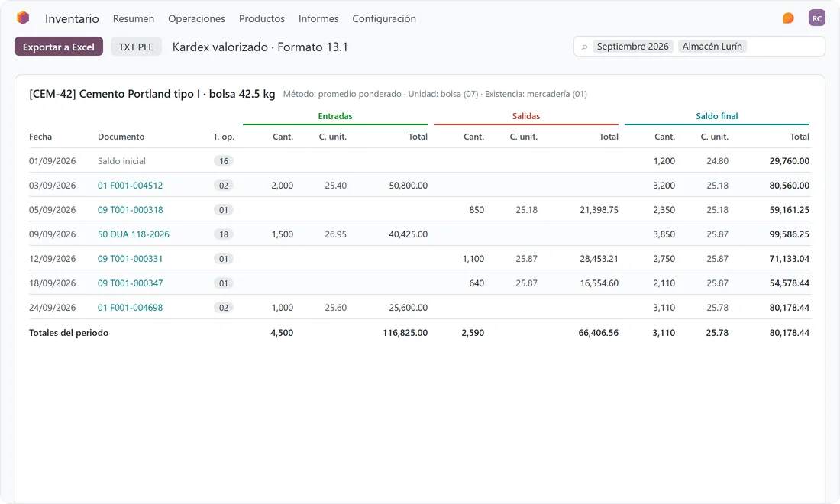Click period exits quantity 2,590
This screenshot has height=504, width=840.
(x=473, y=333)
